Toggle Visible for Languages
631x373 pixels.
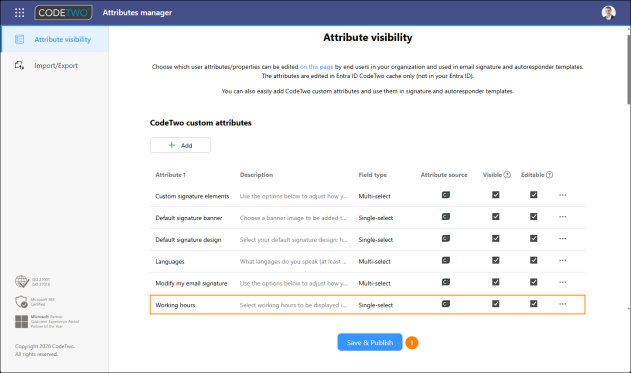pyautogui.click(x=496, y=260)
